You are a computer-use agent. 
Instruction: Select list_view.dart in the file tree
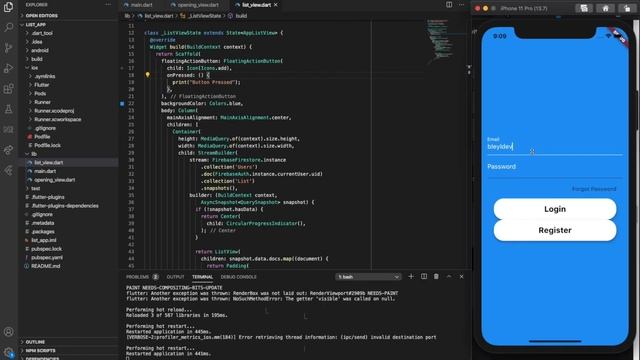tap(49, 162)
